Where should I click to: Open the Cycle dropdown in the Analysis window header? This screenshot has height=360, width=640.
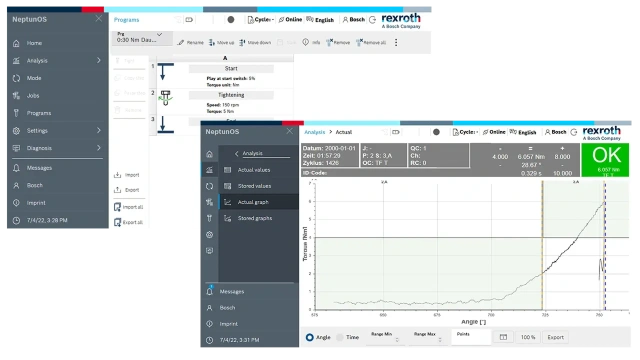coord(465,132)
